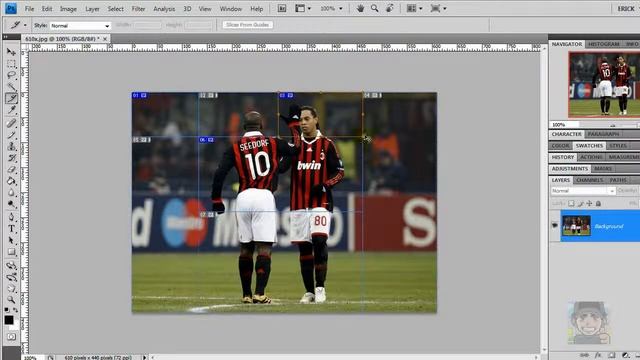Viewport: 640px width, 360px height.
Task: Open the status bar info arrow
Action: 144,357
